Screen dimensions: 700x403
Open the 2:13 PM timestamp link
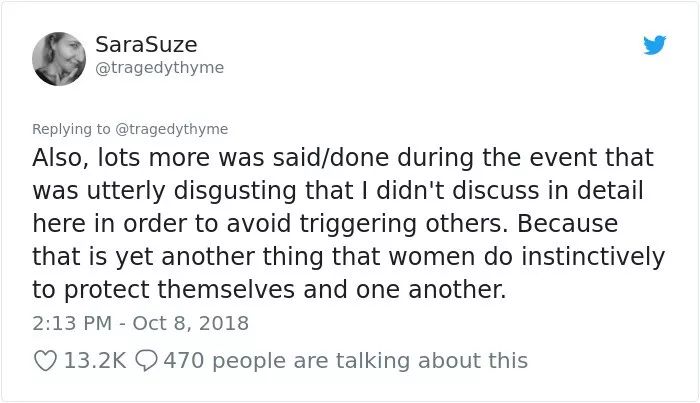tap(72, 323)
